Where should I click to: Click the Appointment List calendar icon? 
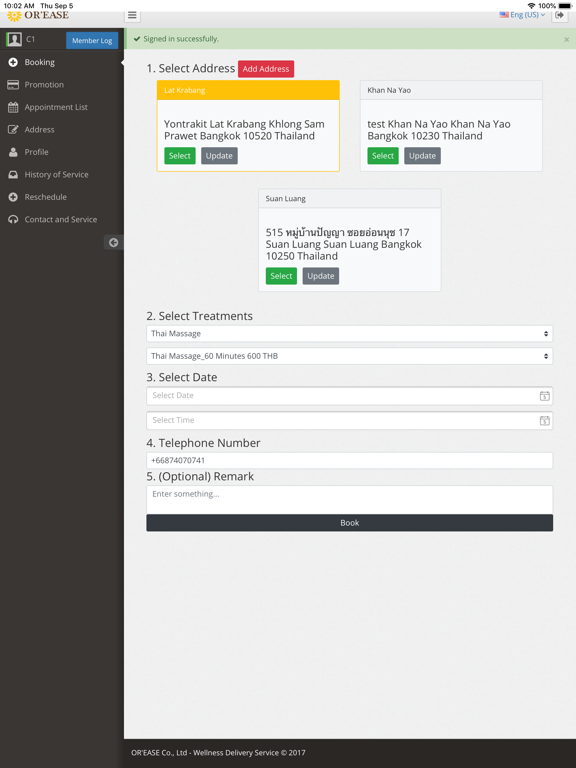[13, 107]
